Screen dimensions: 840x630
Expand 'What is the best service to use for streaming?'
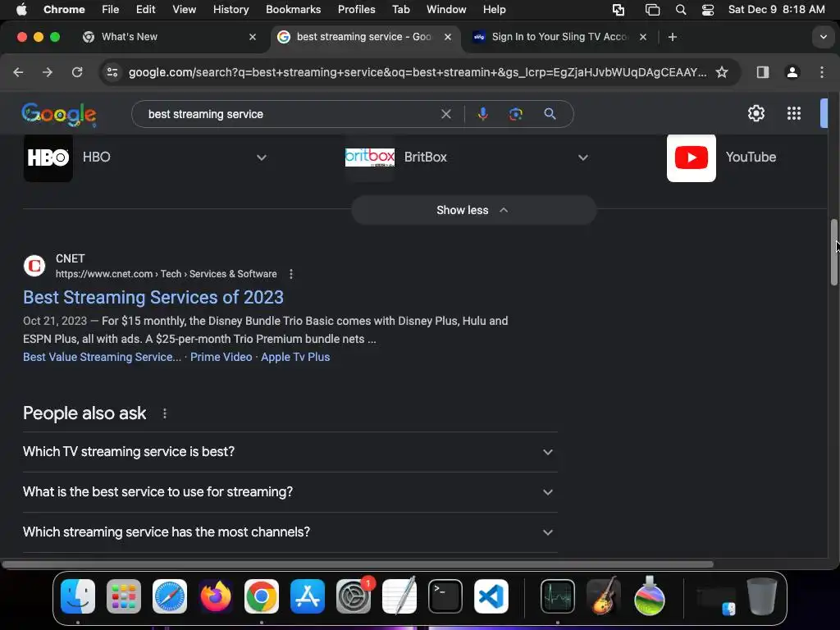click(290, 492)
